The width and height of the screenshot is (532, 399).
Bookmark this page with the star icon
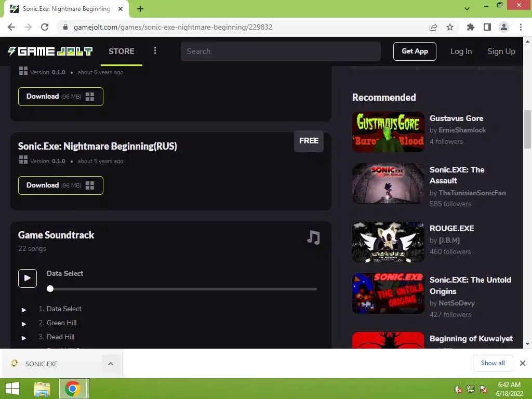click(x=450, y=27)
